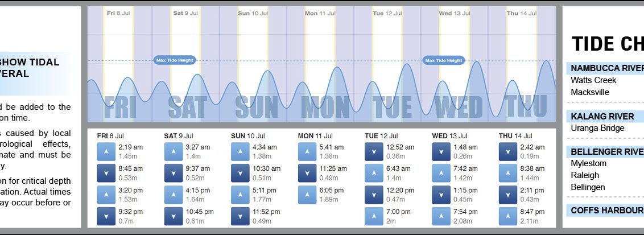Image resolution: width=644 pixels, height=235 pixels.
Task: Click Thursday 2:42 am low tide icon
Action: pyautogui.click(x=508, y=151)
